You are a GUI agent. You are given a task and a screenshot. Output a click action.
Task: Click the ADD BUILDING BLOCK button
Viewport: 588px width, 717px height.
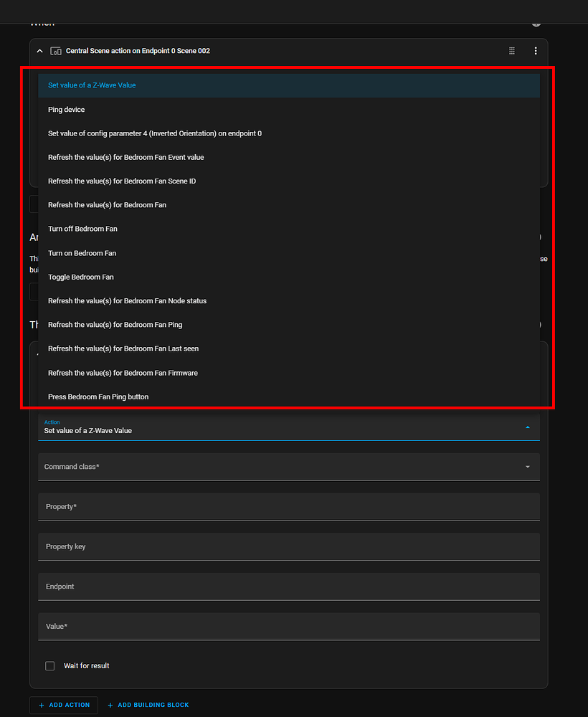click(148, 705)
